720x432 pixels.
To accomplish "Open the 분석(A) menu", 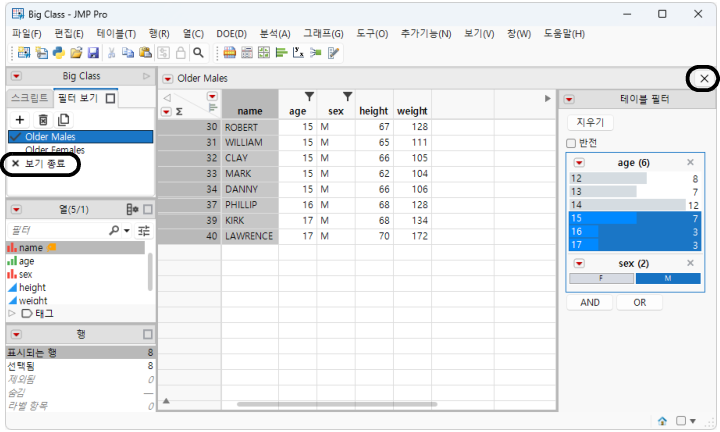I will 275,34.
